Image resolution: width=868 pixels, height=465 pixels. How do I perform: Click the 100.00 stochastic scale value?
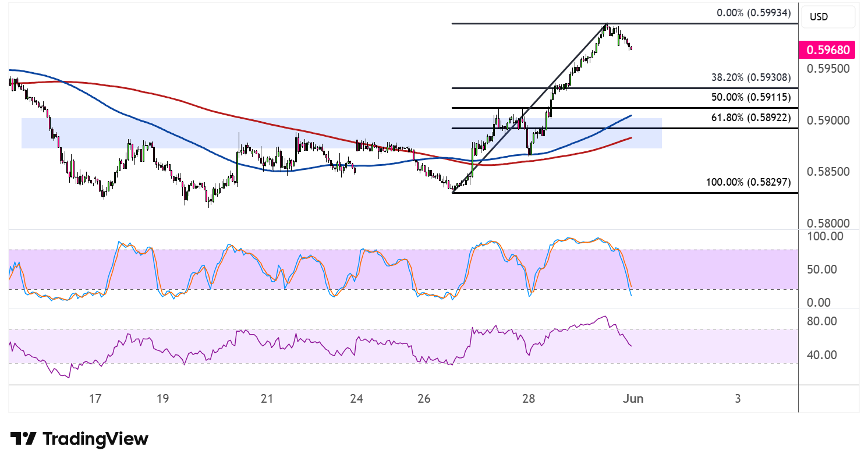(827, 236)
